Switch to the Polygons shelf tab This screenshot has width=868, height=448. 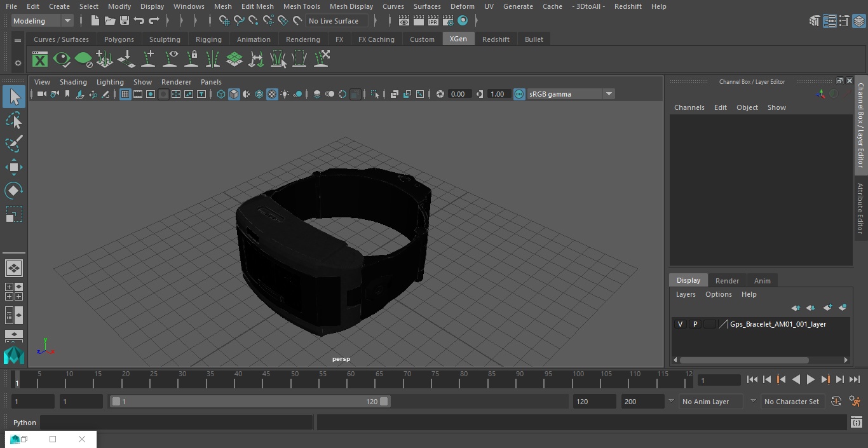tap(119, 39)
